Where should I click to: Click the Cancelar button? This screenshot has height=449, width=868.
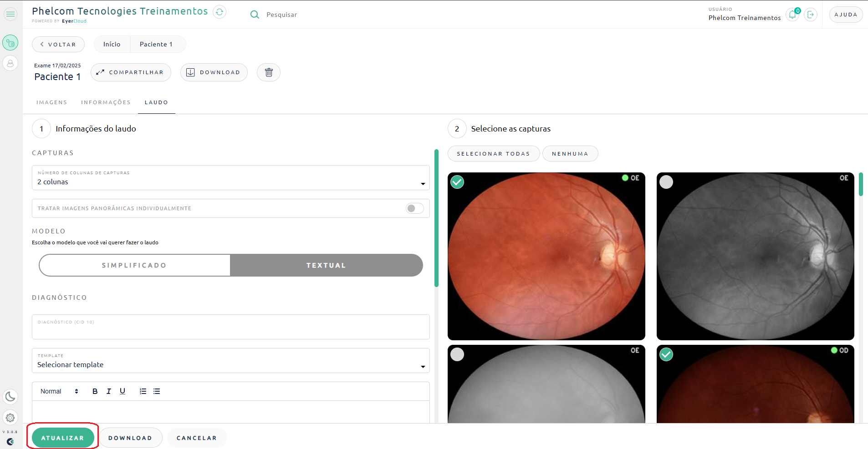click(197, 438)
